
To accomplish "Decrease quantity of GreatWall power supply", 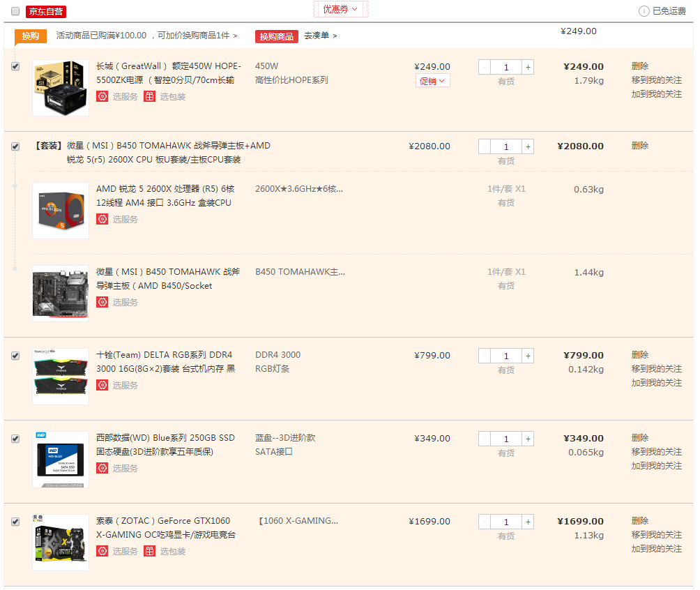I will (x=485, y=67).
